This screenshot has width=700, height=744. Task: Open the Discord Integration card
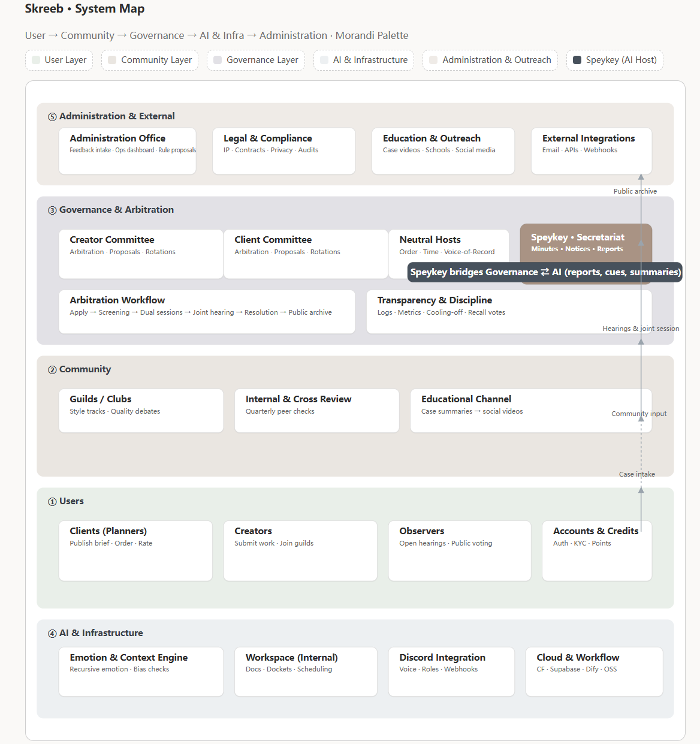[451, 671]
